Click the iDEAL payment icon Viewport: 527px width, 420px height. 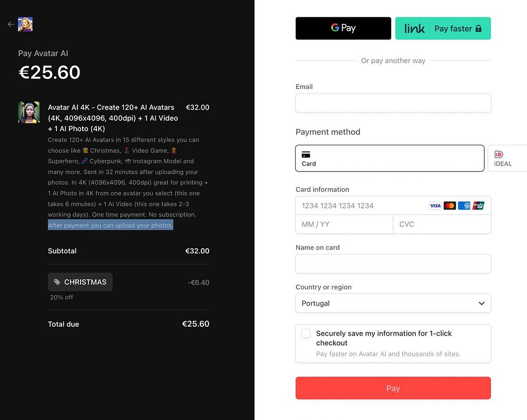click(x=499, y=154)
